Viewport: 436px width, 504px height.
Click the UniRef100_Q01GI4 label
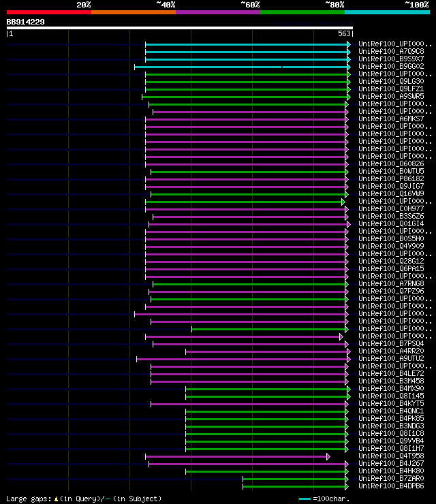click(x=391, y=223)
